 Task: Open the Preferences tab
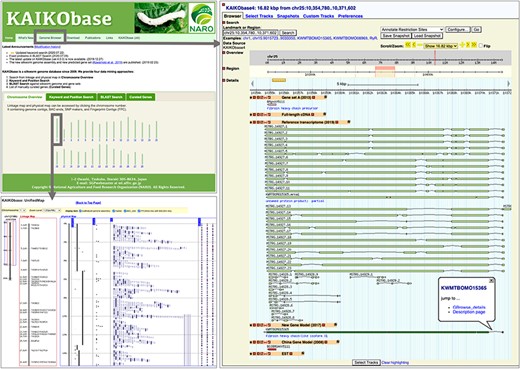click(x=350, y=16)
